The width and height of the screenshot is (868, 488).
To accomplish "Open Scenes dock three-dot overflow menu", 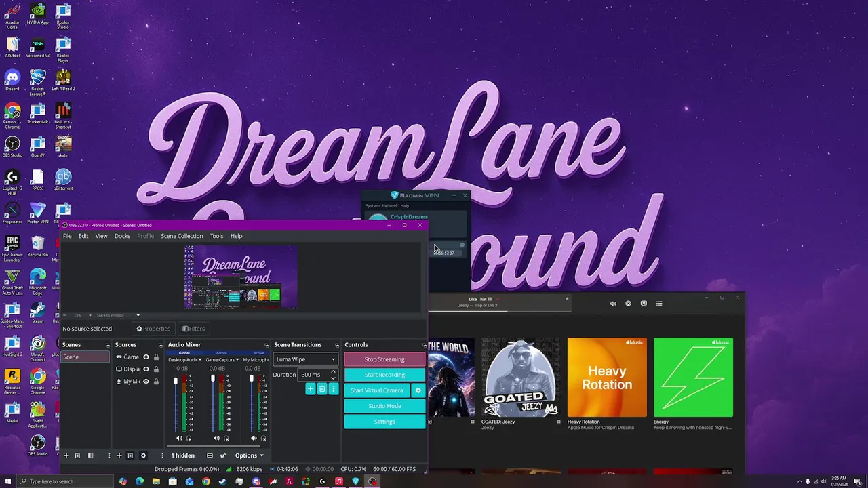I will click(x=108, y=455).
